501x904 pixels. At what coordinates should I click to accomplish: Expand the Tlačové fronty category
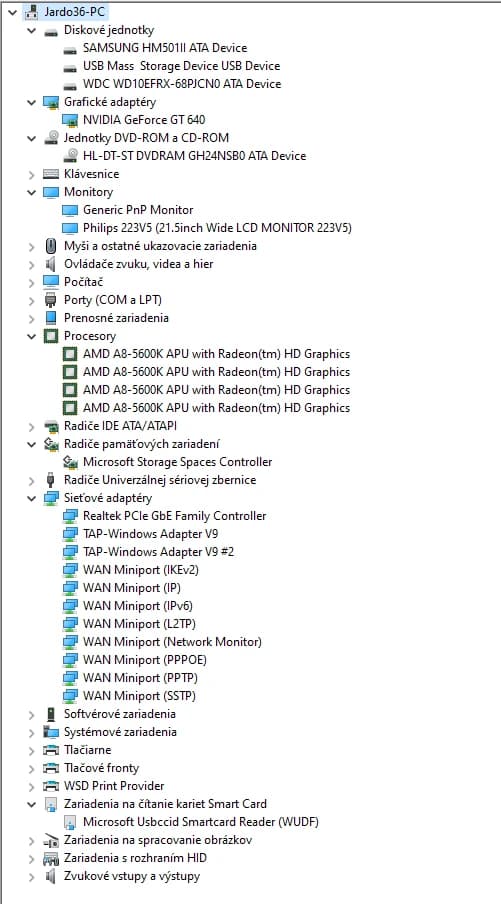32,768
